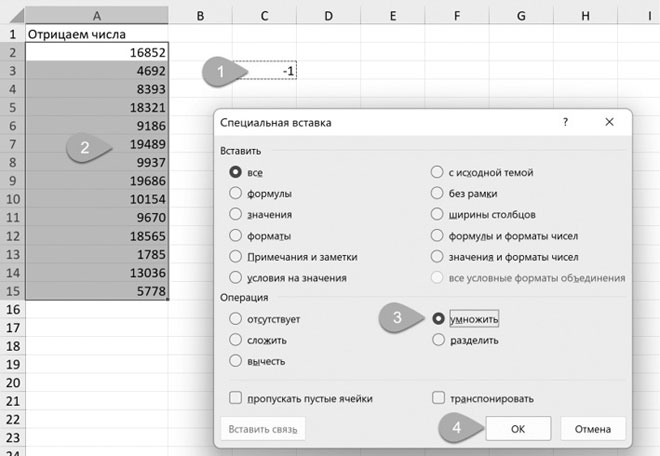Select 'сложить' operation
The width and height of the screenshot is (660, 456).
click(237, 340)
